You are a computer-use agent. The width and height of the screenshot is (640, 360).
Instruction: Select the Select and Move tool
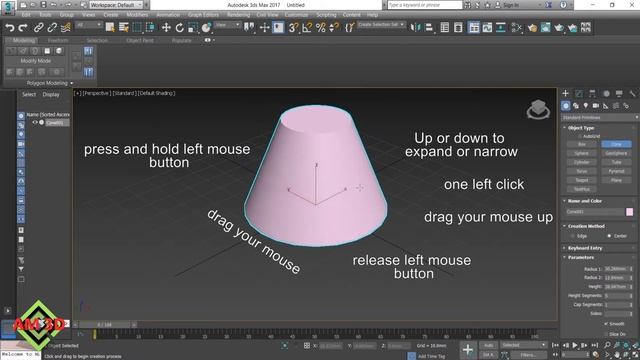click(x=166, y=27)
